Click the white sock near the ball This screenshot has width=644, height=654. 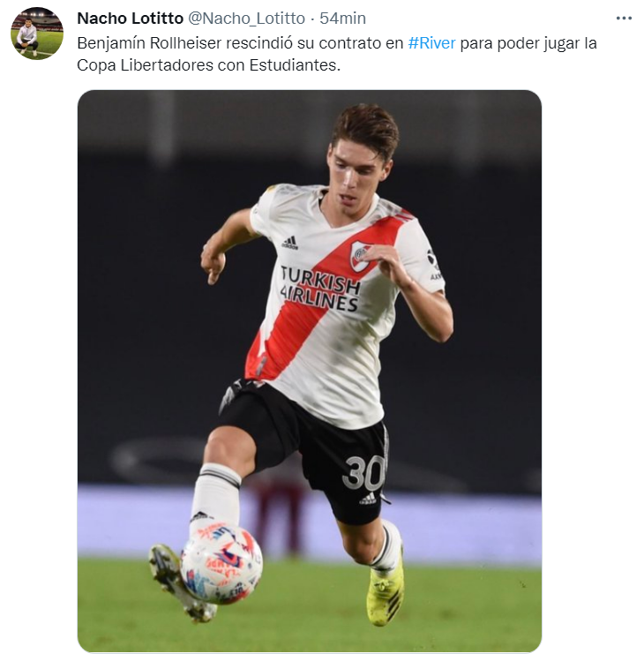216,496
